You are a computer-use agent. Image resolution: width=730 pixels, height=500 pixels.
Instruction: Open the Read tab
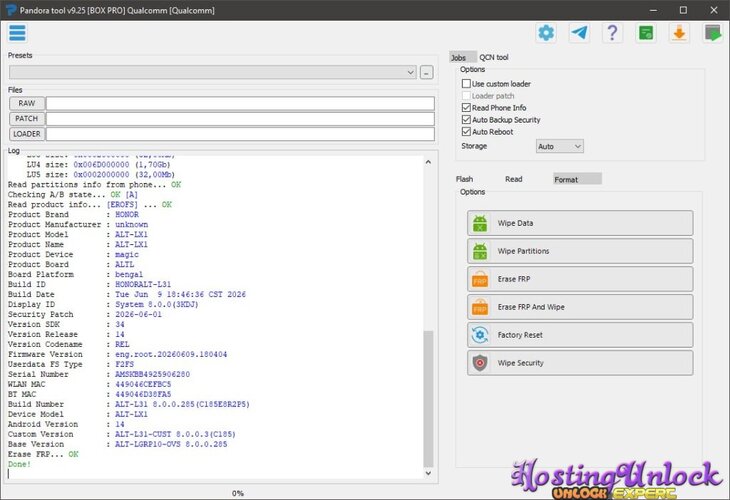[514, 179]
